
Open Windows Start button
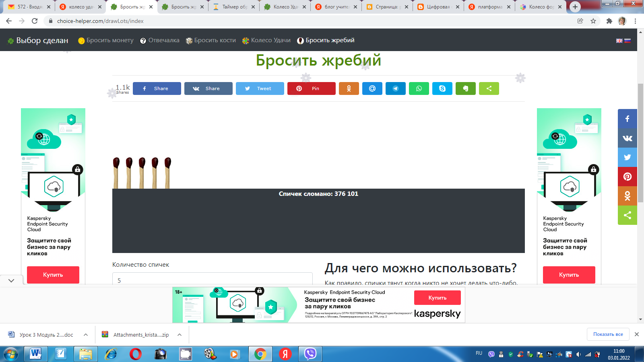11,354
